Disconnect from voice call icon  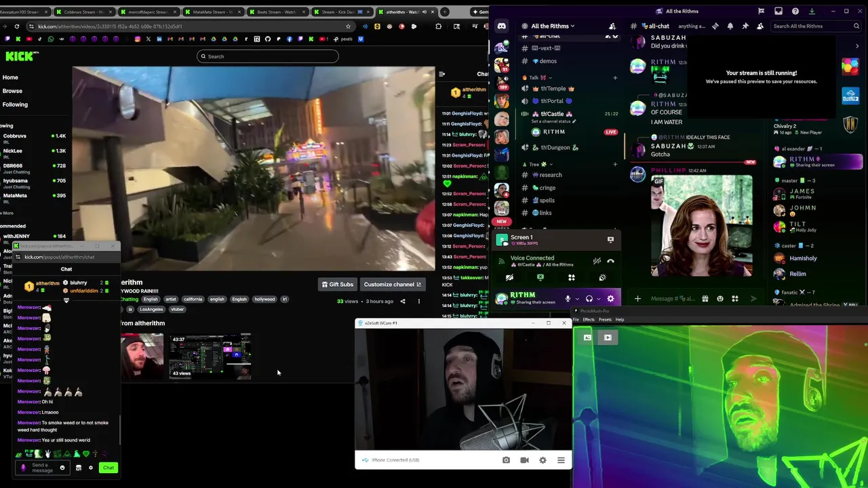point(611,261)
